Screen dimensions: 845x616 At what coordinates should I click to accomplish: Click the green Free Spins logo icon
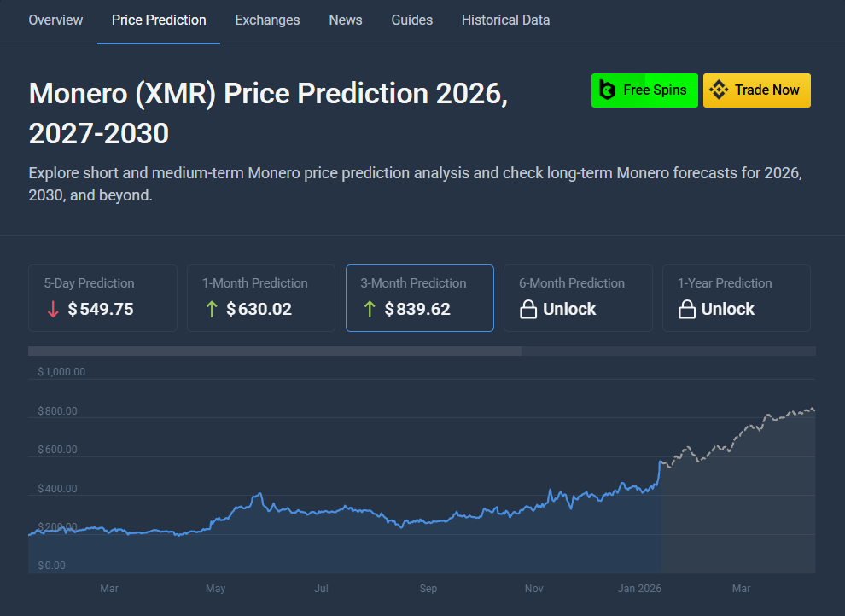coord(608,90)
